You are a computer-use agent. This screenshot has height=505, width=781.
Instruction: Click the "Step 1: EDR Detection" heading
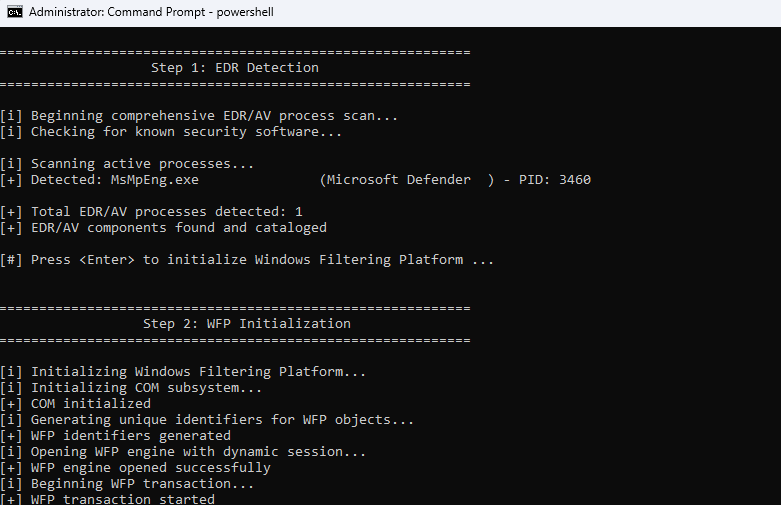(234, 68)
